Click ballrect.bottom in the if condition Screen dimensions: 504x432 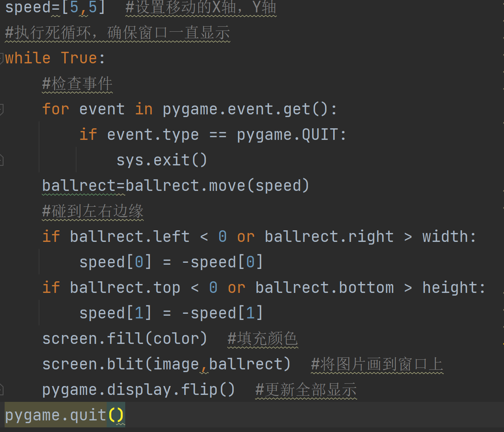325,288
